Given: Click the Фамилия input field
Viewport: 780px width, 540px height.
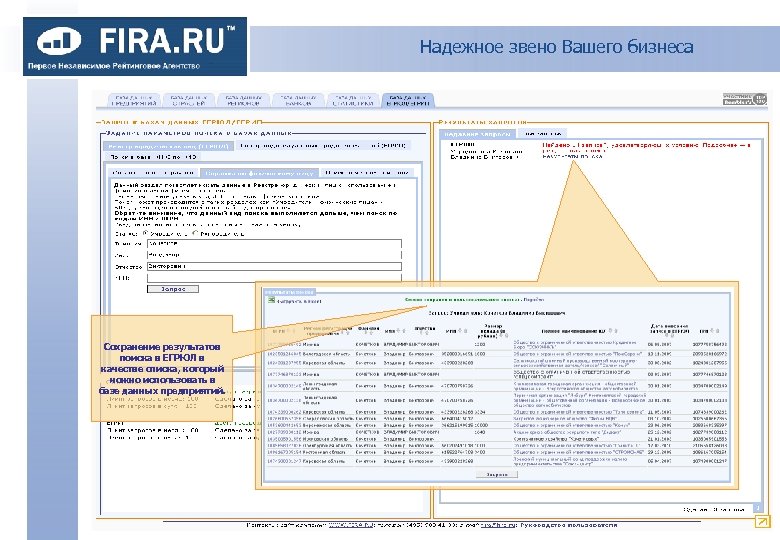Looking at the screenshot, I should pos(274,244).
